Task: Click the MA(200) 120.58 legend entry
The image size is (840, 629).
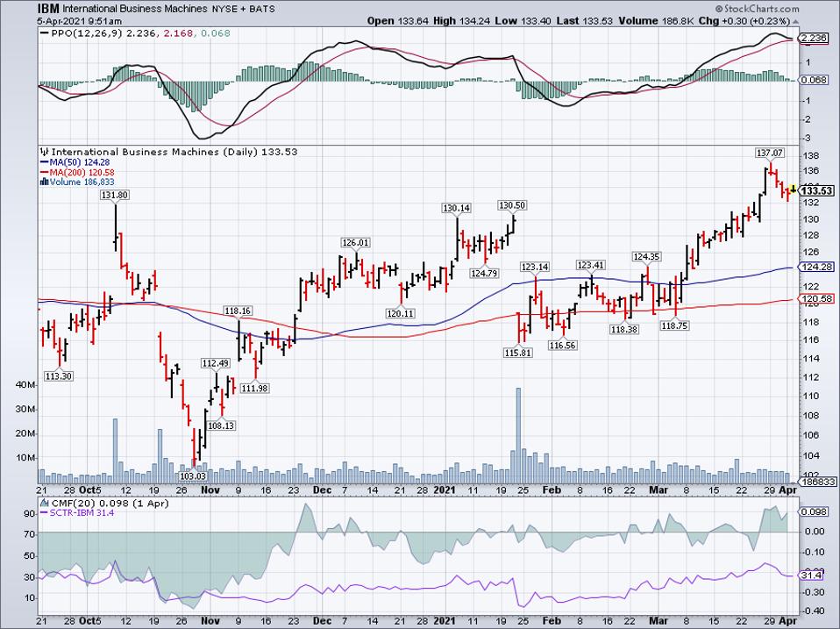Action: (77, 173)
